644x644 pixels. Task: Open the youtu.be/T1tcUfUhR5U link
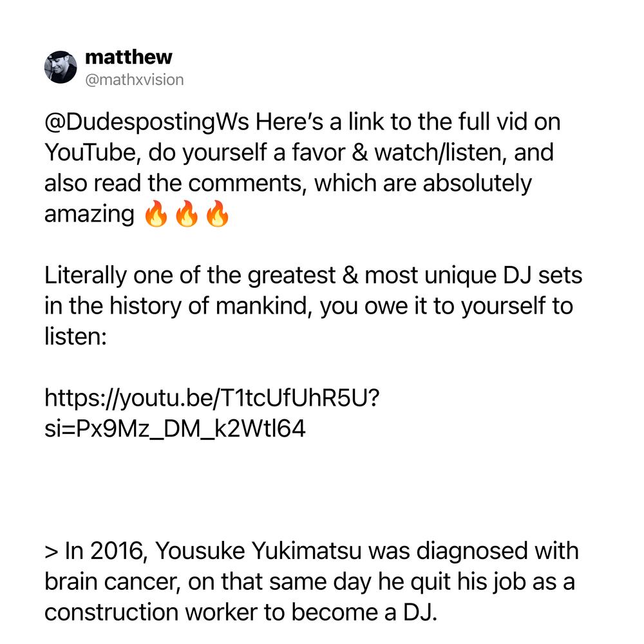212,397
